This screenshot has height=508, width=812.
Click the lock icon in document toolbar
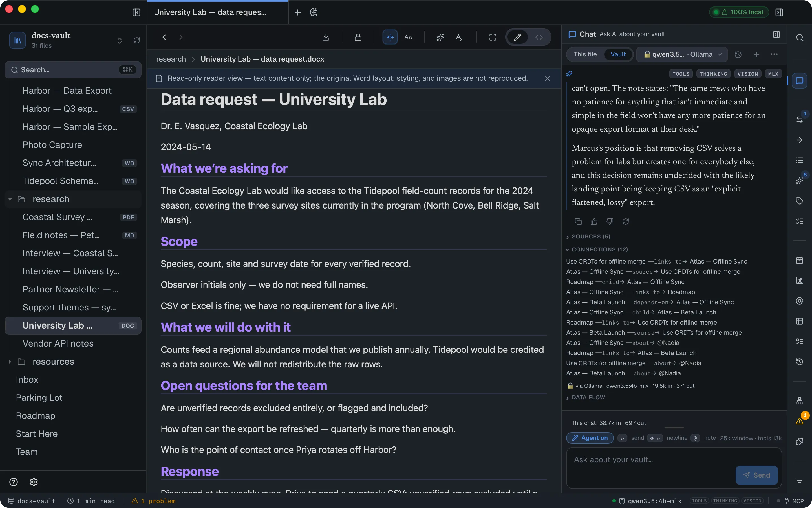pos(358,37)
